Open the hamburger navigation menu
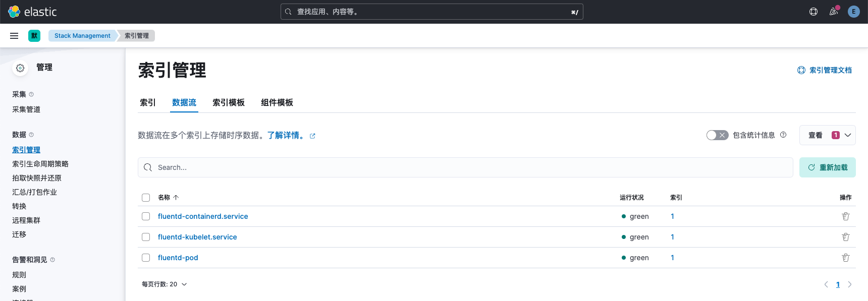 [14, 36]
